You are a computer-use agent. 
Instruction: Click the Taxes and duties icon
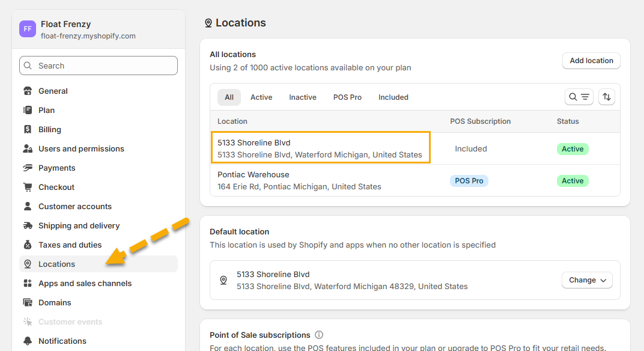(27, 245)
